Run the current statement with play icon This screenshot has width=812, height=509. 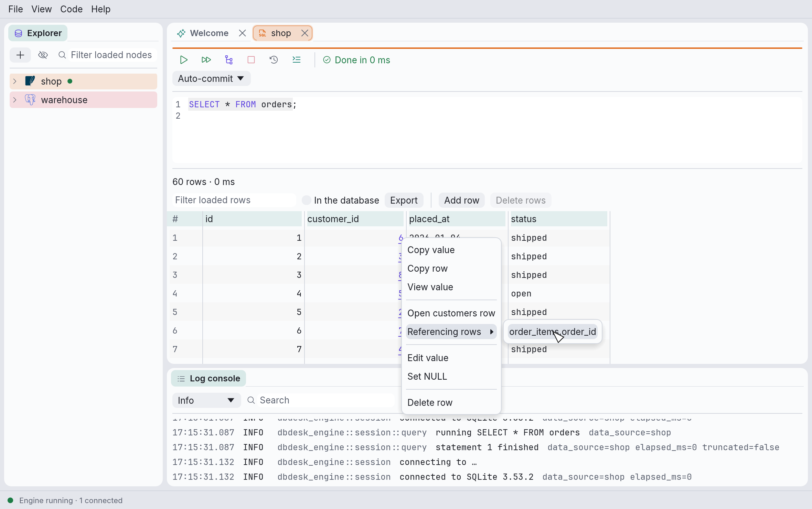tap(184, 60)
